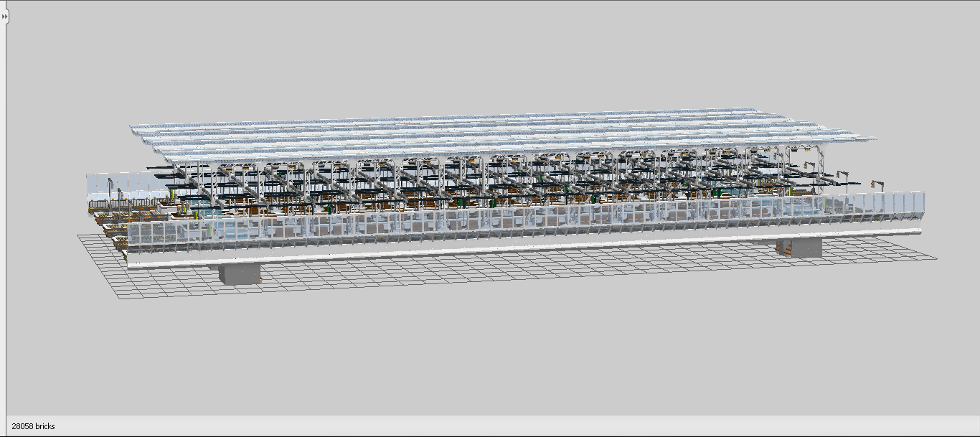Click the "28058 bricks" status bar text
This screenshot has width=980, height=437.
tap(33, 426)
